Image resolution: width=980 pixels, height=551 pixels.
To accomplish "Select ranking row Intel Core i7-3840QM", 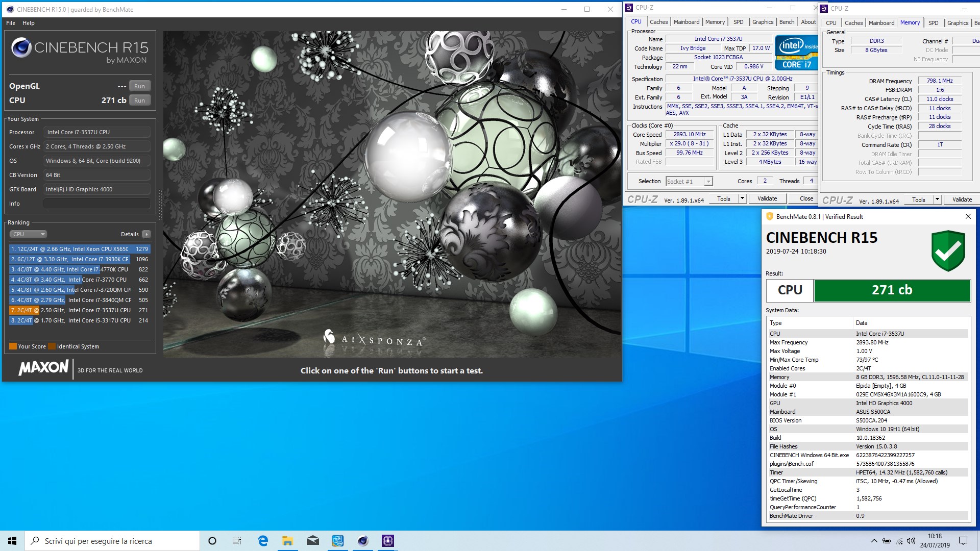I will tap(80, 300).
